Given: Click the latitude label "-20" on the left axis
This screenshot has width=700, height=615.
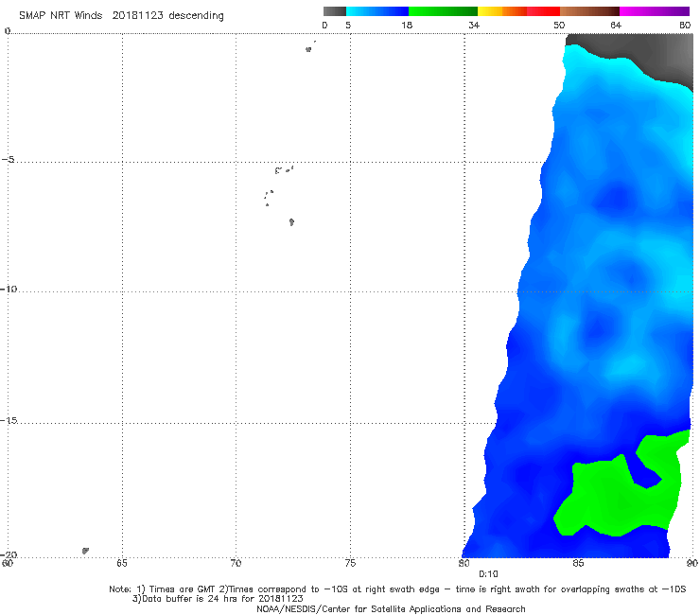Looking at the screenshot, I should click(x=9, y=554).
